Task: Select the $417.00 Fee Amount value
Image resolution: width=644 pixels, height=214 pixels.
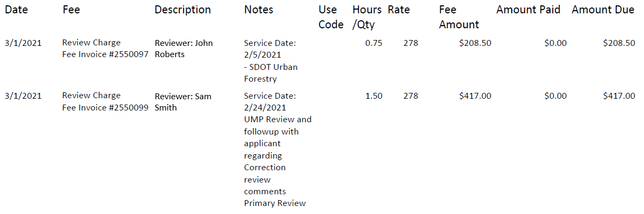Action: (x=475, y=96)
